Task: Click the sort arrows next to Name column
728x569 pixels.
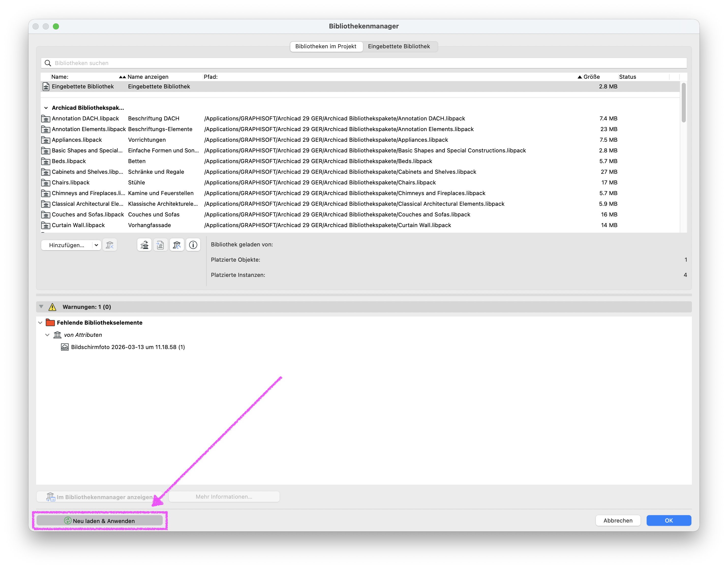Action: pos(122,77)
